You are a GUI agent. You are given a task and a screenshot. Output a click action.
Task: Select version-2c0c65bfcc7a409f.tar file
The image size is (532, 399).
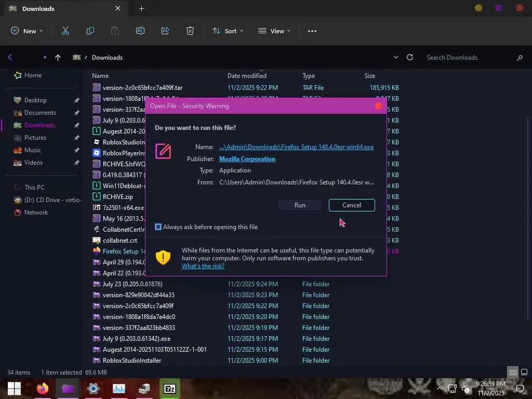[142, 87]
